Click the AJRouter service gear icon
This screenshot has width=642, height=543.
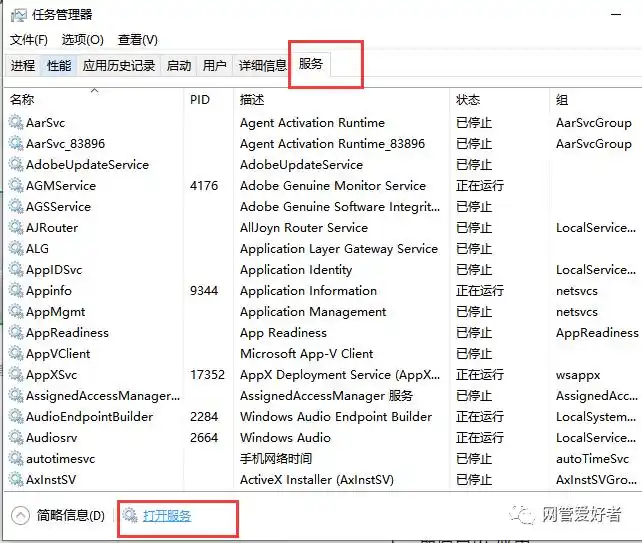pyautogui.click(x=16, y=227)
